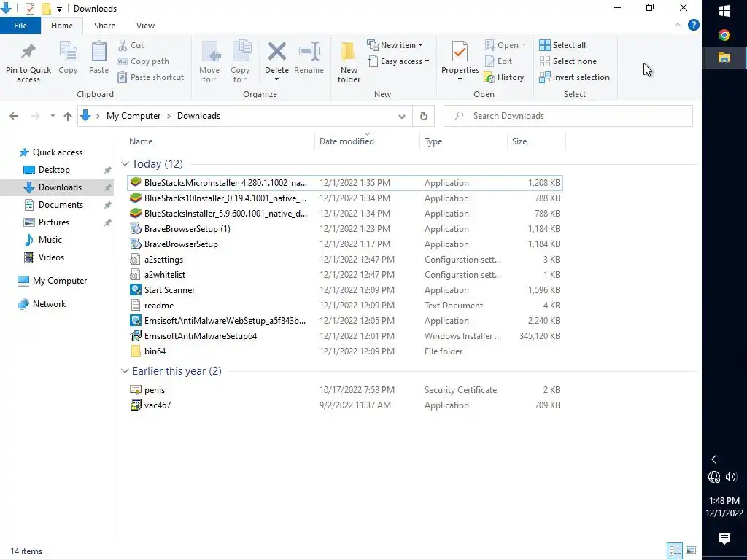The width and height of the screenshot is (747, 560).
Task: Expand the address bar history dropdown
Action: pyautogui.click(x=402, y=116)
